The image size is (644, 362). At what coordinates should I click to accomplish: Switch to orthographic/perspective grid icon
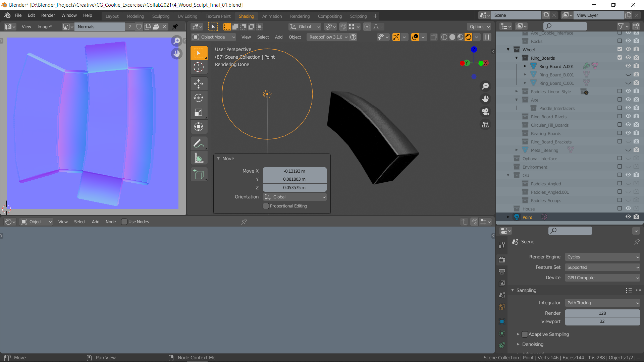coord(485,124)
